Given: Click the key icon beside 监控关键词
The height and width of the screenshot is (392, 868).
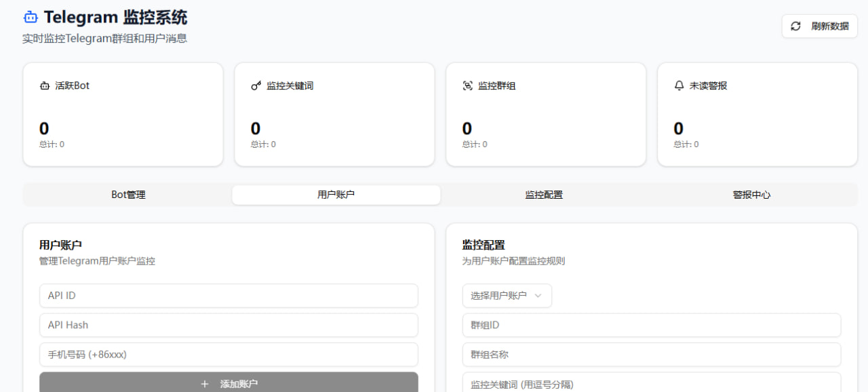Looking at the screenshot, I should click(256, 86).
